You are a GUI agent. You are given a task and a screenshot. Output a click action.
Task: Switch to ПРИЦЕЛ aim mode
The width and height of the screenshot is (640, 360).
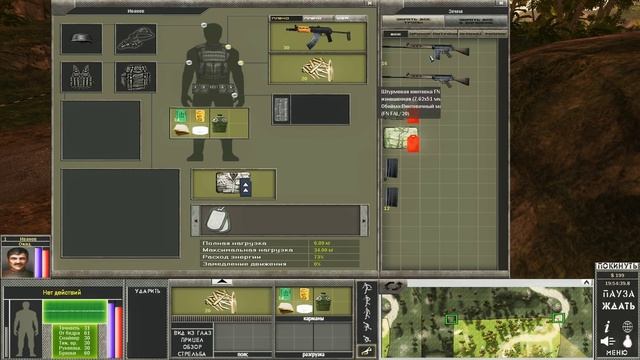192,340
